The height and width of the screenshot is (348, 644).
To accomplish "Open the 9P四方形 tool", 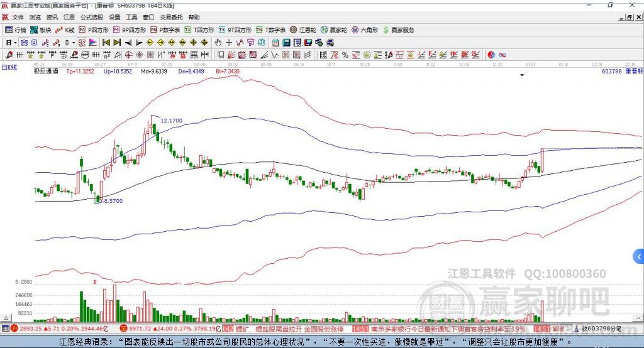I will (130, 30).
